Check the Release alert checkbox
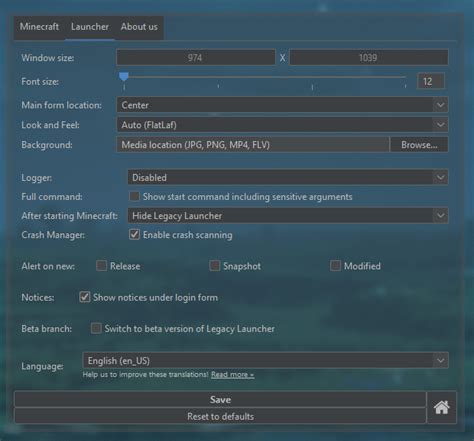The image size is (474, 441). coord(101,266)
